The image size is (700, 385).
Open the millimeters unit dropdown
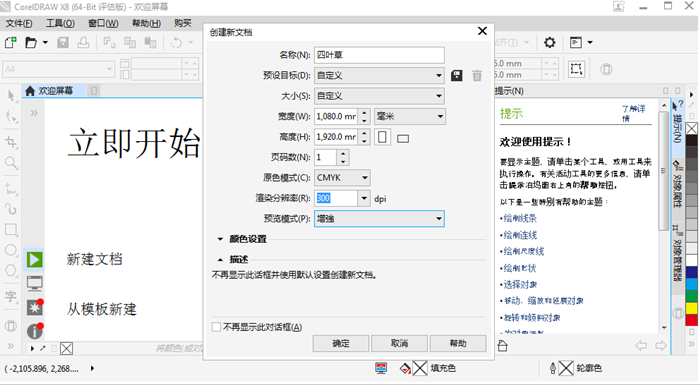click(x=410, y=116)
